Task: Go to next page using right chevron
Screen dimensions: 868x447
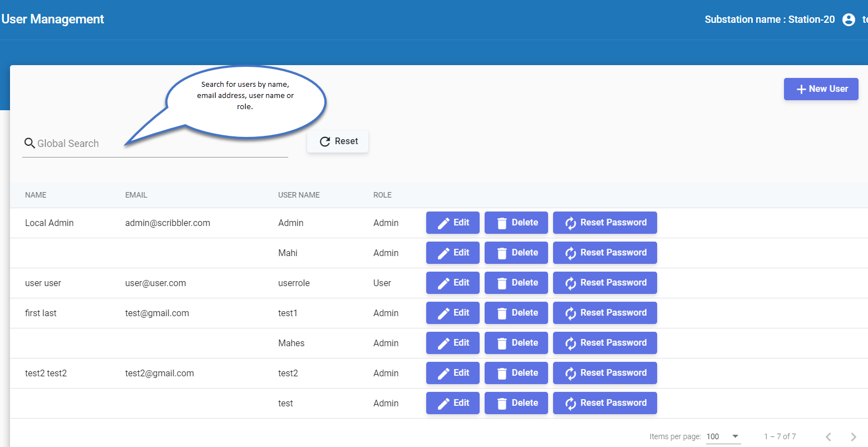Action: coord(853,436)
